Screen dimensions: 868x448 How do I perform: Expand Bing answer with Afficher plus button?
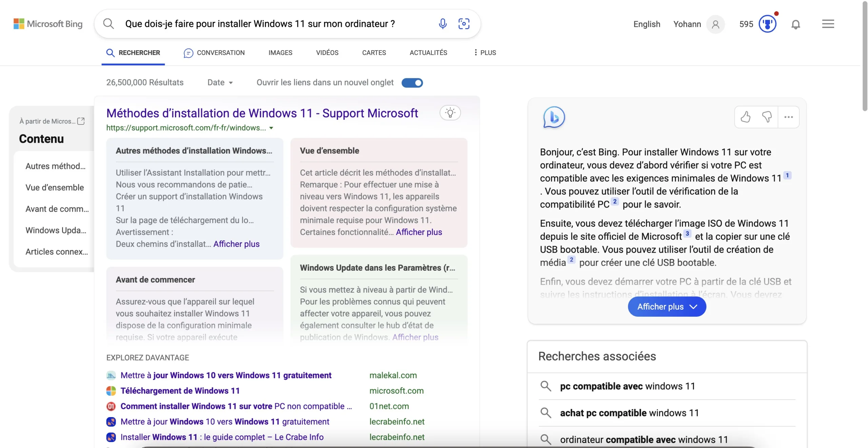pyautogui.click(x=667, y=307)
